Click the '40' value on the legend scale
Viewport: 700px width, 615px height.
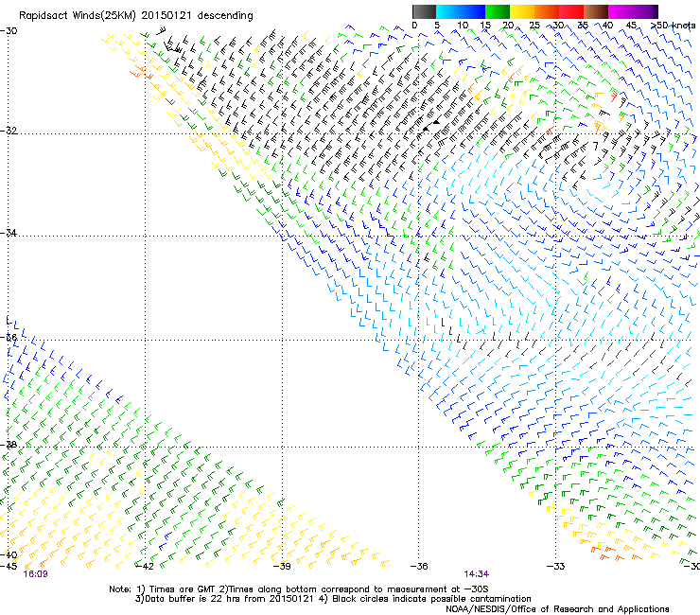(607, 26)
